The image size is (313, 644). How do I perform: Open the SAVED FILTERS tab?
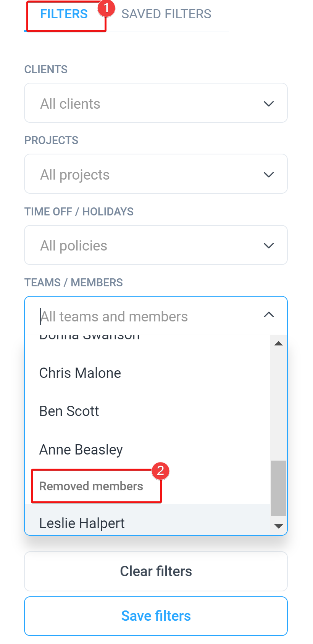(x=166, y=14)
